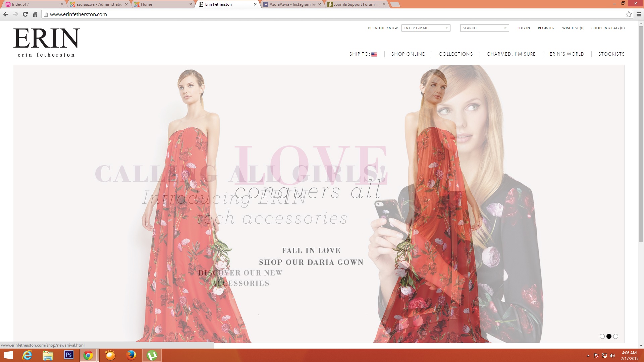
Task: Click the Action Center flag icon
Action: 596,356
